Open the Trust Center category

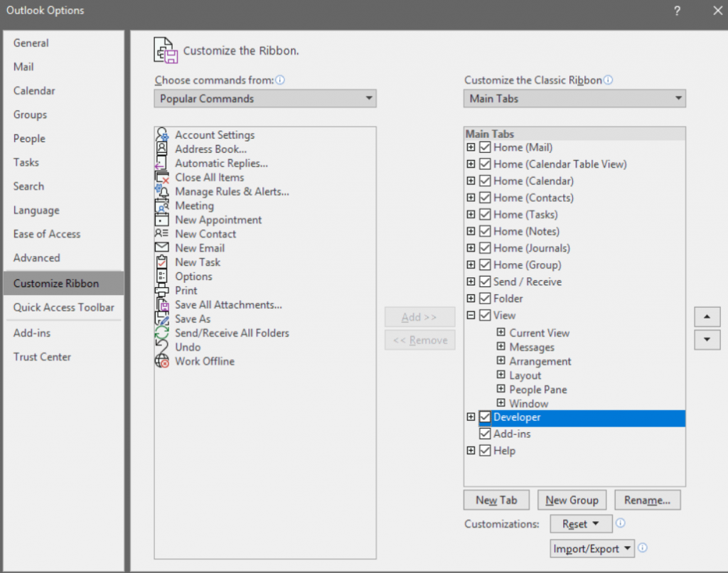(63, 357)
